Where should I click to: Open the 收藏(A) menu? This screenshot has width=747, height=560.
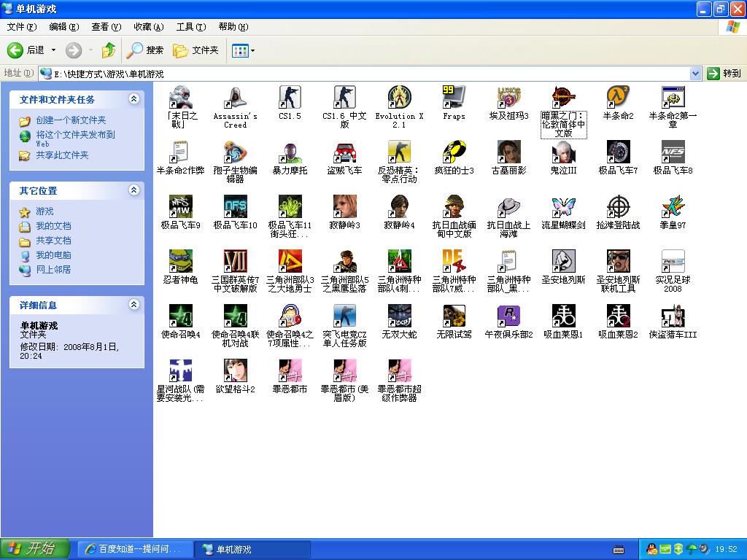pyautogui.click(x=149, y=27)
